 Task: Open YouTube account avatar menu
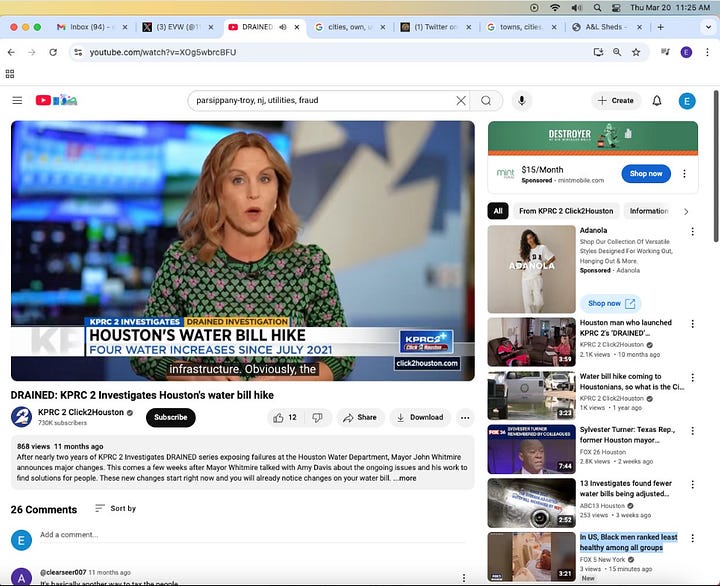point(687,101)
